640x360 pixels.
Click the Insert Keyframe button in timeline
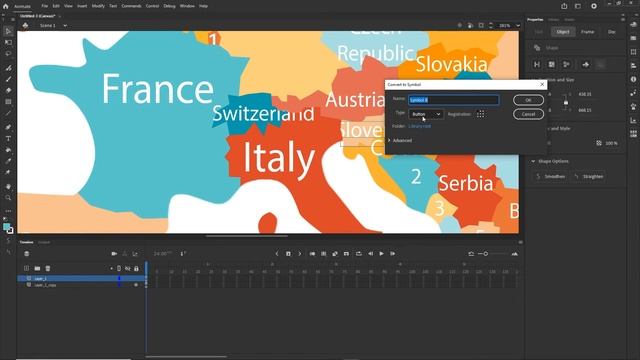[x=288, y=254]
